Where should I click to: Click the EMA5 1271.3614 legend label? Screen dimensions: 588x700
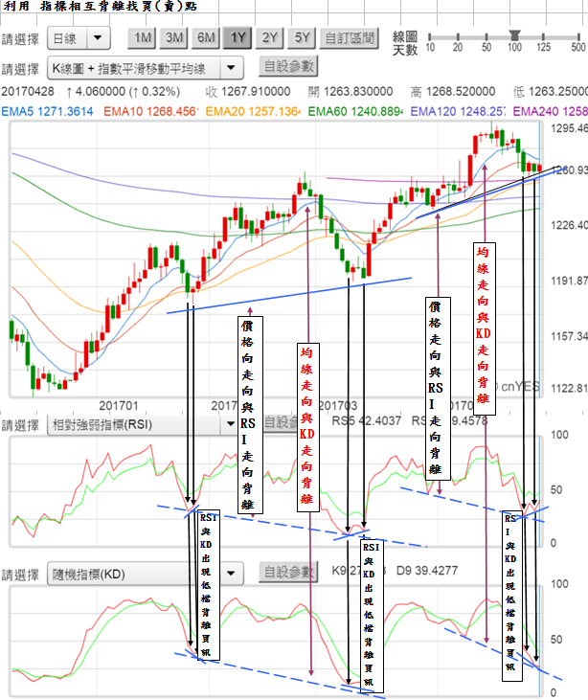coord(47,112)
